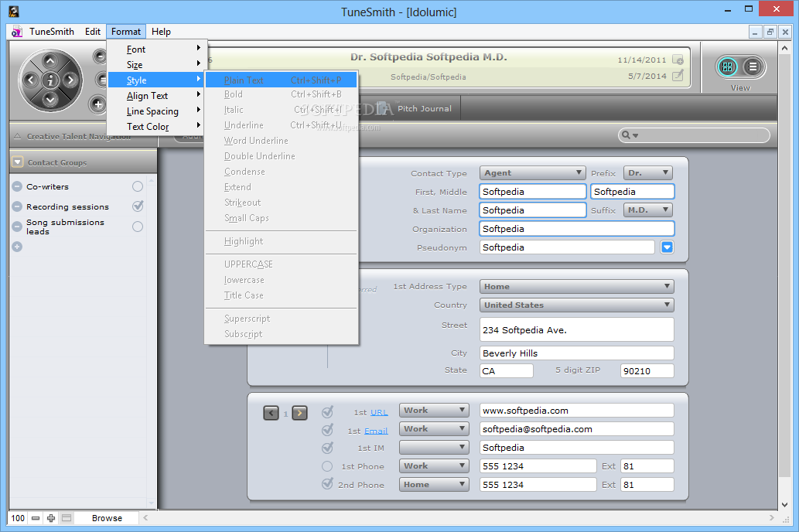Click the search magnifier icon
The image size is (799, 532).
click(x=627, y=135)
